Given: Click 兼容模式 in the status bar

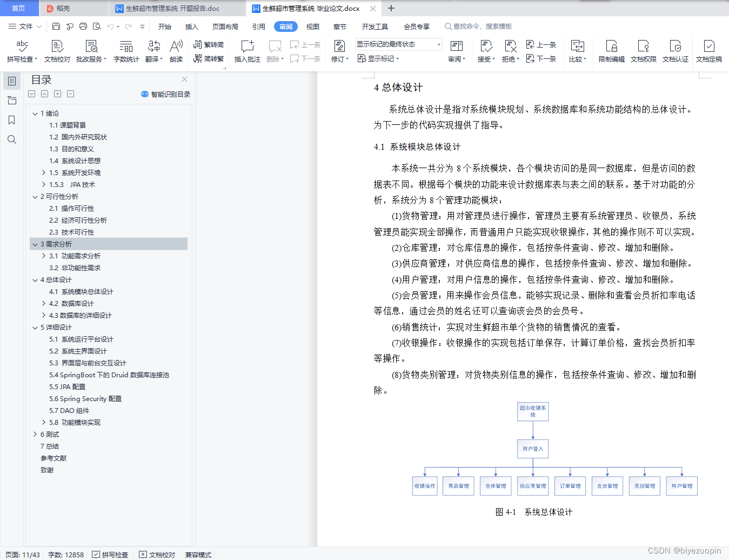Looking at the screenshot, I should pyautogui.click(x=198, y=555).
